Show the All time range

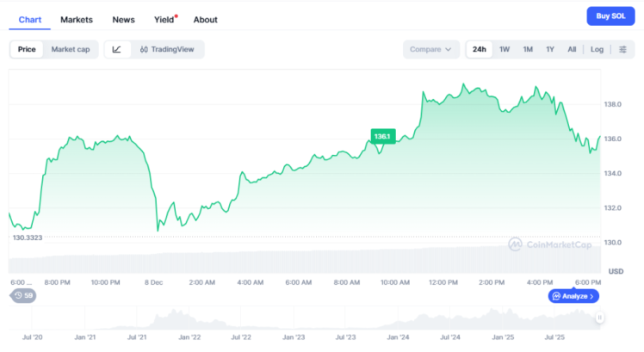tap(572, 50)
